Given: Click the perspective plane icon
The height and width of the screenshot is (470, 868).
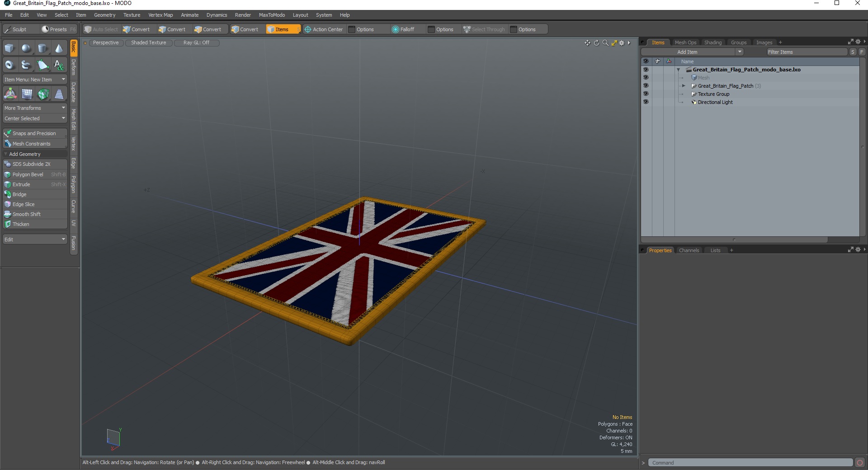Looking at the screenshot, I should coord(59,94).
